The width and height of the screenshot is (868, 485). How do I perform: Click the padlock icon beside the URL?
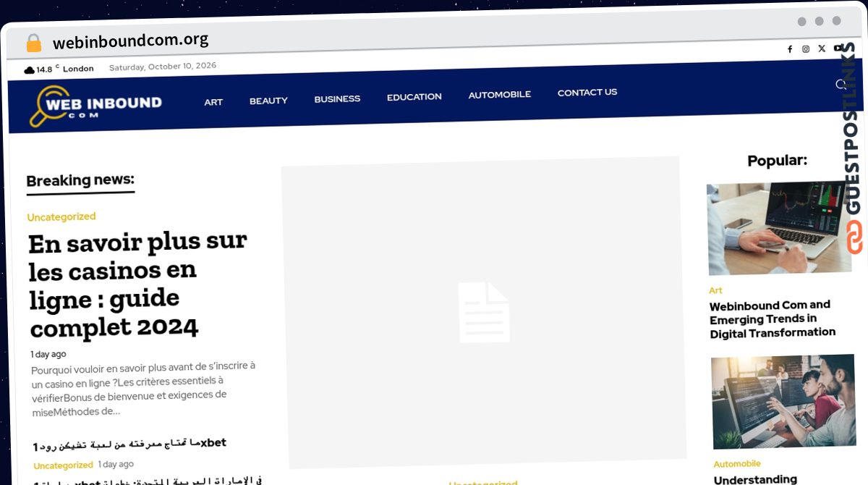(x=34, y=43)
